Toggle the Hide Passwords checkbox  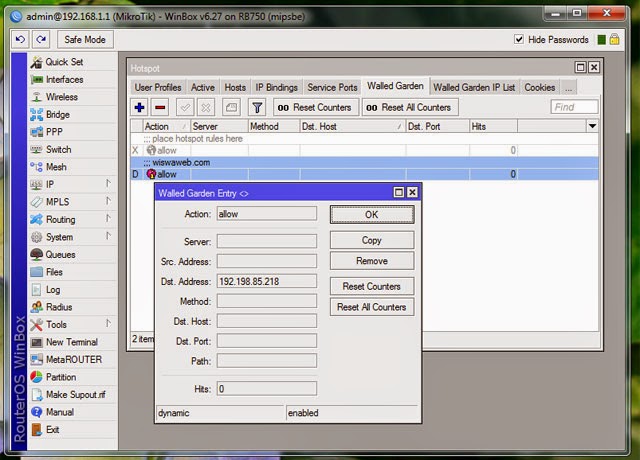[x=518, y=40]
